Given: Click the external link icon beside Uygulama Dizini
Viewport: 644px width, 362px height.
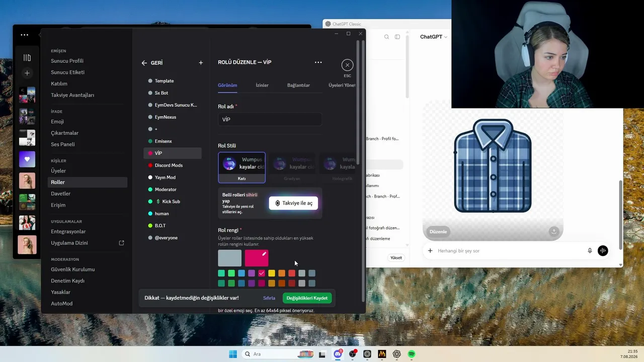Looking at the screenshot, I should (121, 243).
